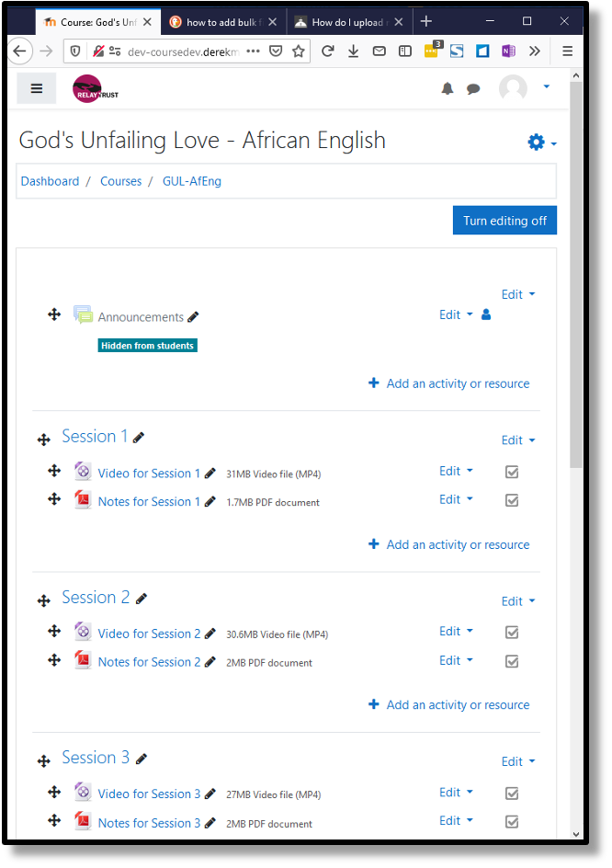The width and height of the screenshot is (612, 868).
Task: Click the hamburger side panel toggle
Action: pos(37,88)
